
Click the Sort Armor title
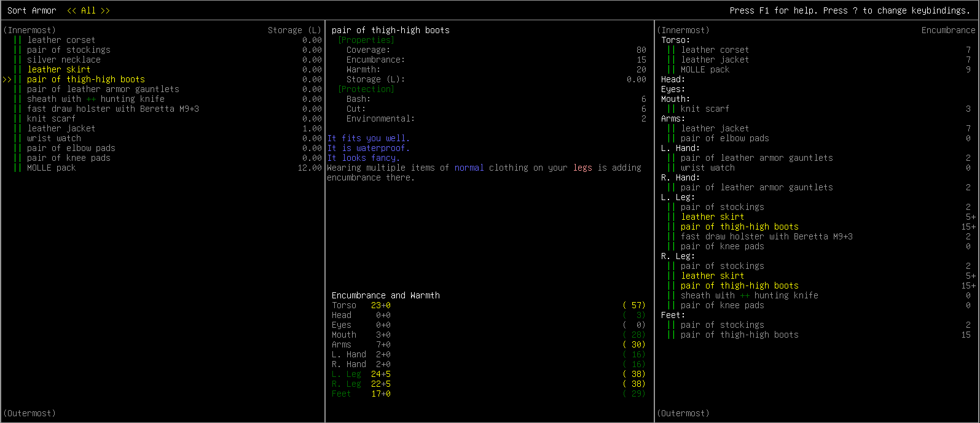(x=32, y=10)
